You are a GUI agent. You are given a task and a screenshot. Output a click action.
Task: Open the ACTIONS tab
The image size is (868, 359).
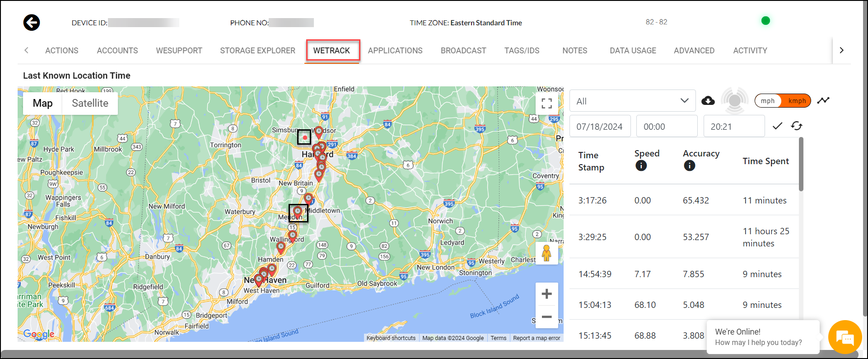62,51
